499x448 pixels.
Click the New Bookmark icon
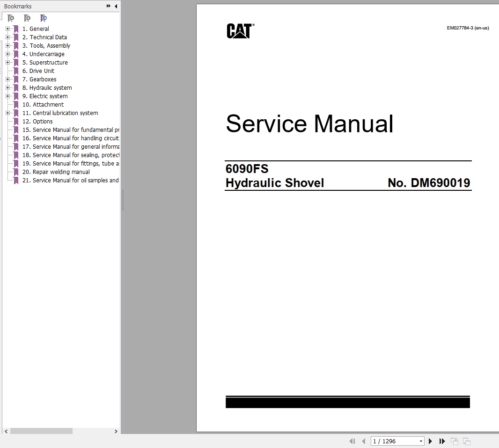[x=27, y=18]
